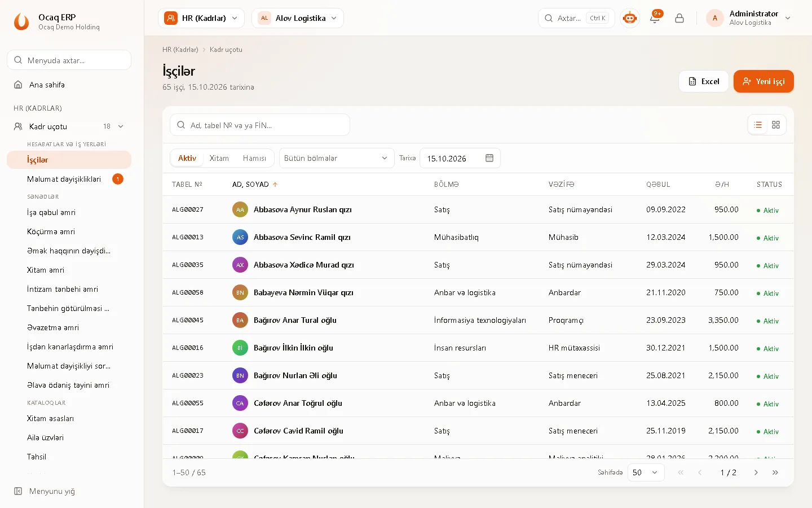Open İşə qəbul əmri menu item
Screen dimensions: 812x508
tap(69, 212)
